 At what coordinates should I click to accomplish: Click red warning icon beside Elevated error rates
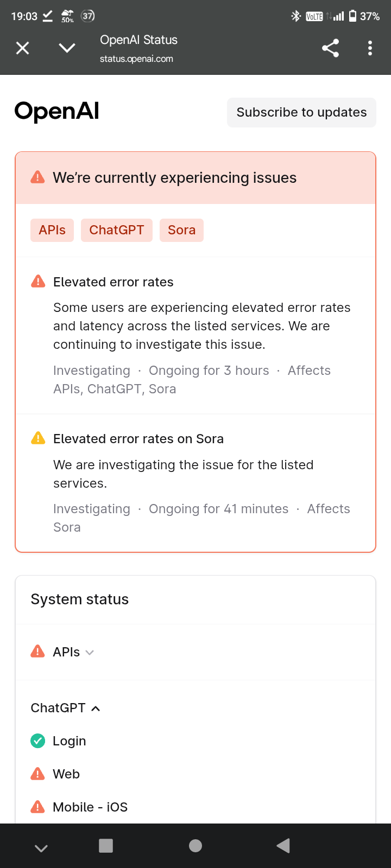click(x=38, y=282)
